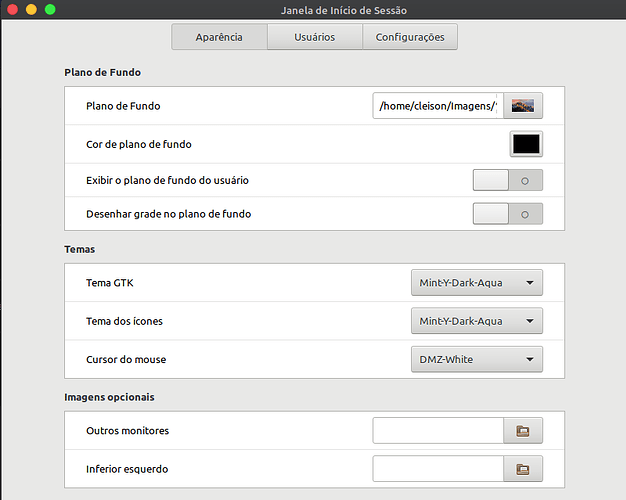Open Tema GTK dropdown
Viewport: 626px width, 500px height.
[477, 283]
